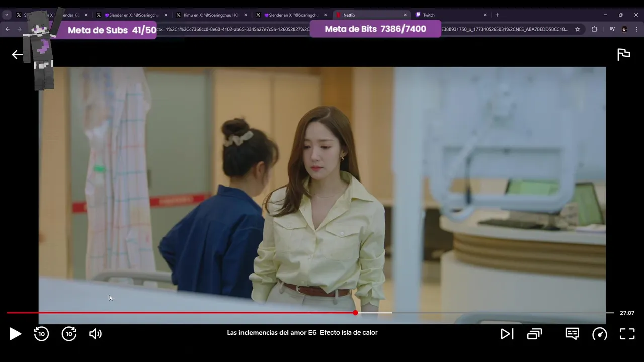Close the Twitch tab
Viewport: 644px width, 362px height.
(x=485, y=15)
